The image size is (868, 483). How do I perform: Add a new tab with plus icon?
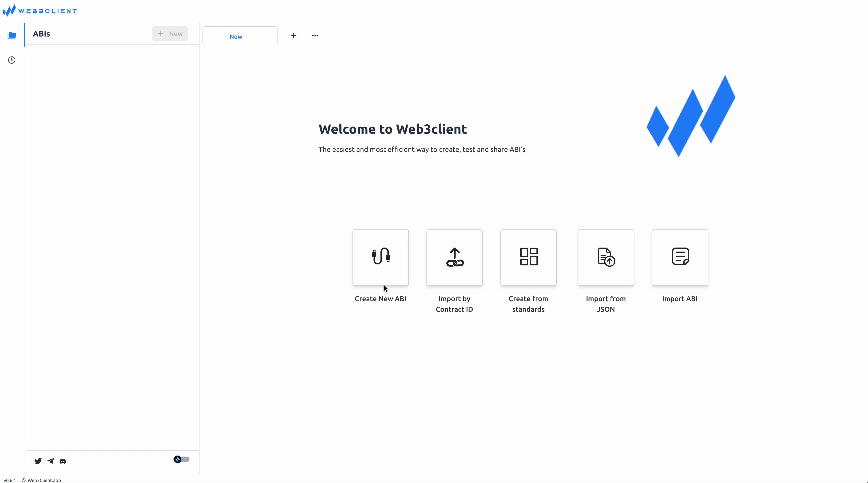point(294,36)
